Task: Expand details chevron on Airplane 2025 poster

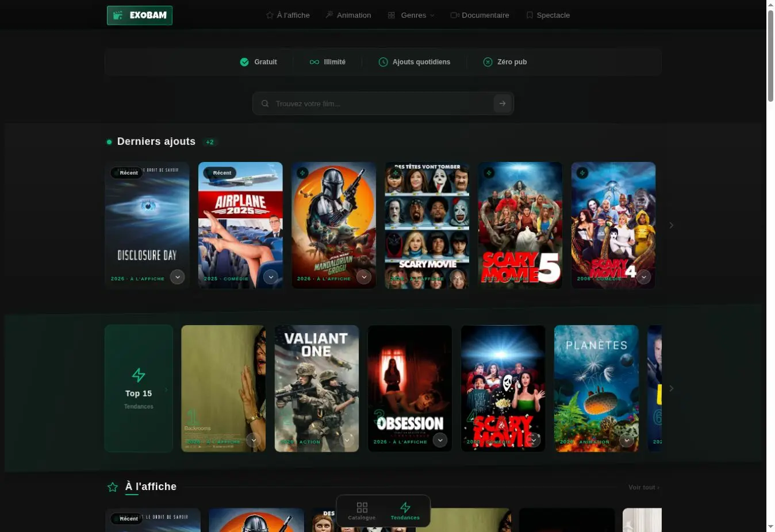Action: click(271, 277)
